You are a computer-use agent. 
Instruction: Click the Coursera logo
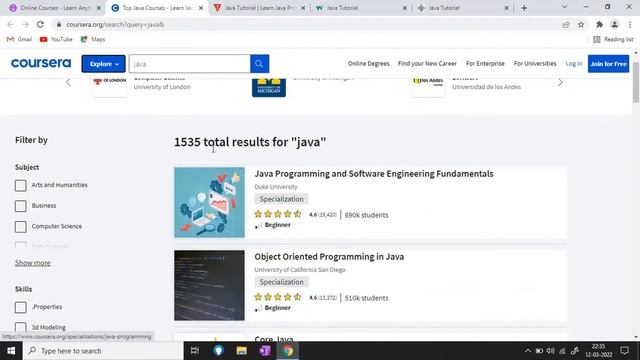(41, 63)
